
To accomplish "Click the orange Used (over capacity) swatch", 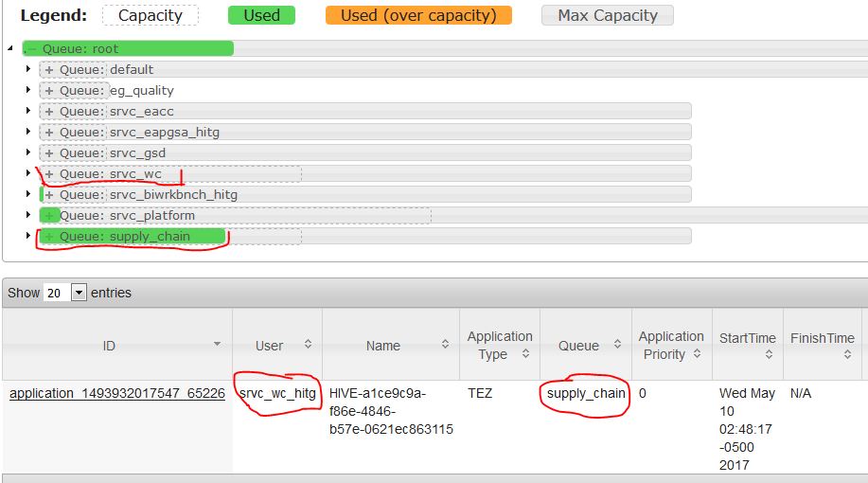I will (x=418, y=15).
